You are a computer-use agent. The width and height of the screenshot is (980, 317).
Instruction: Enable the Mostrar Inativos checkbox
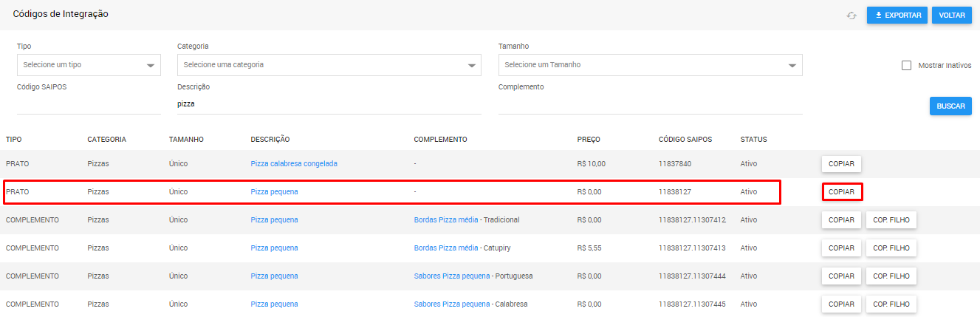[906, 65]
